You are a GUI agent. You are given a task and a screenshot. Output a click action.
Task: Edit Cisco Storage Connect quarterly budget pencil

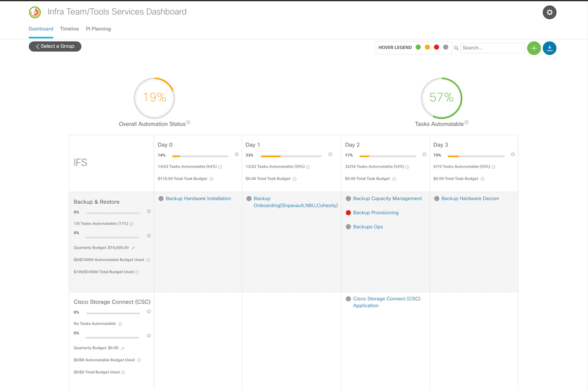(123, 348)
